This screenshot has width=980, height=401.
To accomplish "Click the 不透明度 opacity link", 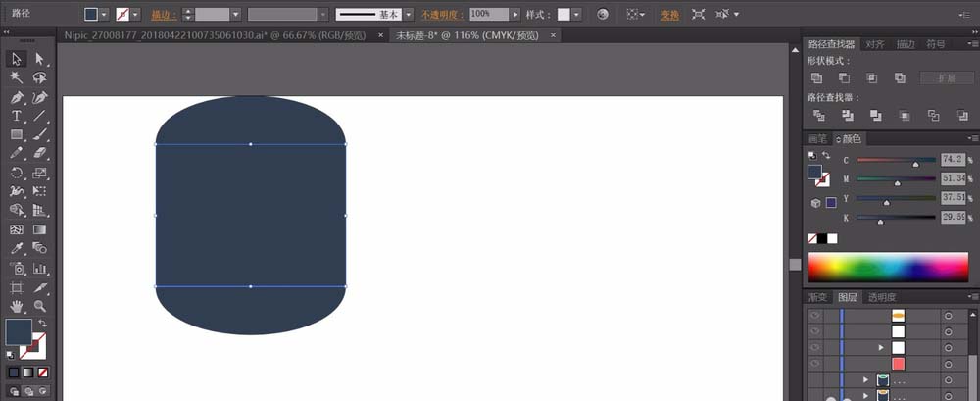I will tap(443, 15).
